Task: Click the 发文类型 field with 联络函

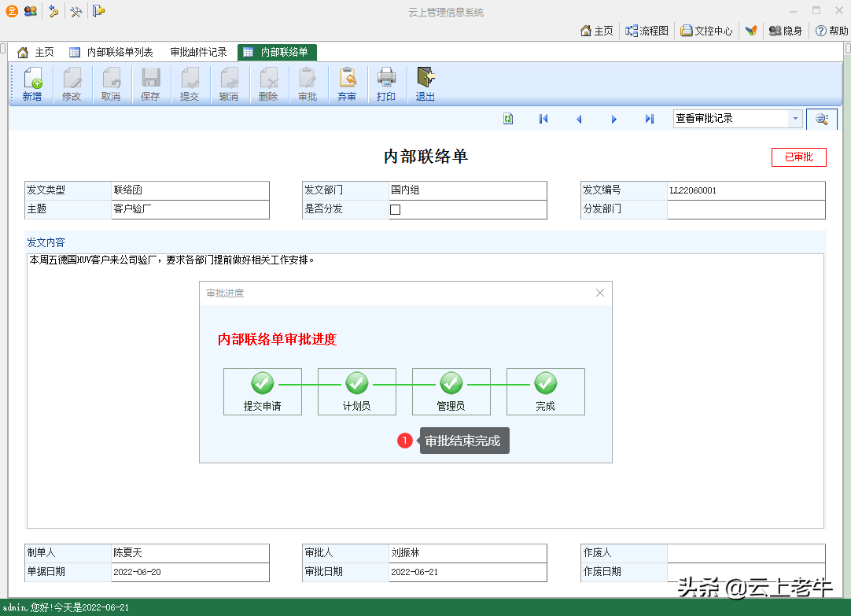Action: coord(190,190)
